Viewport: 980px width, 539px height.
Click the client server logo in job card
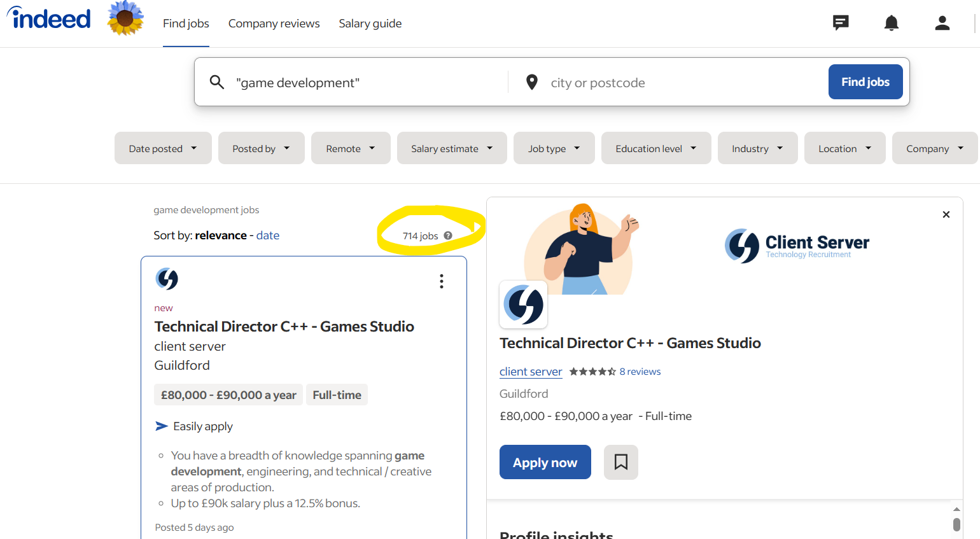pos(167,279)
